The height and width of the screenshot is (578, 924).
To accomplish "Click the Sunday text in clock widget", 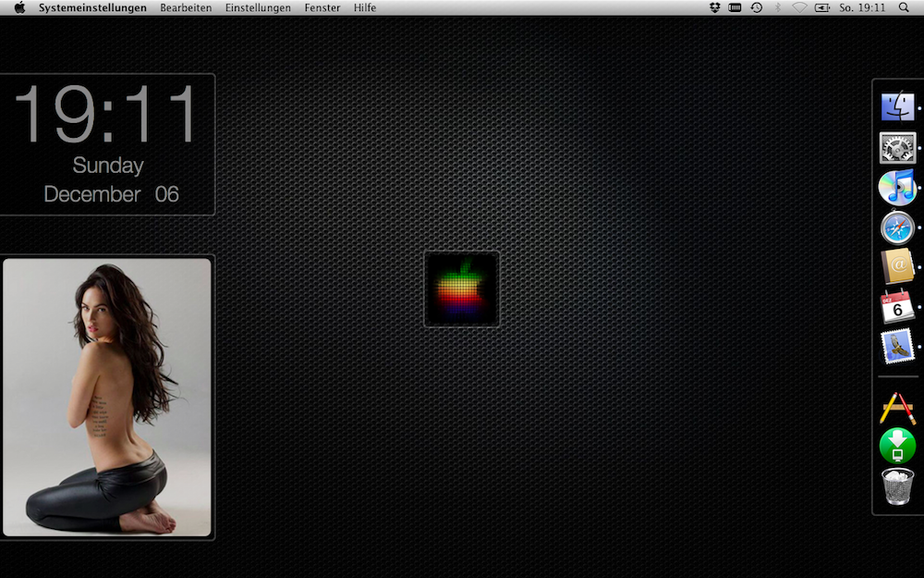I will click(108, 166).
